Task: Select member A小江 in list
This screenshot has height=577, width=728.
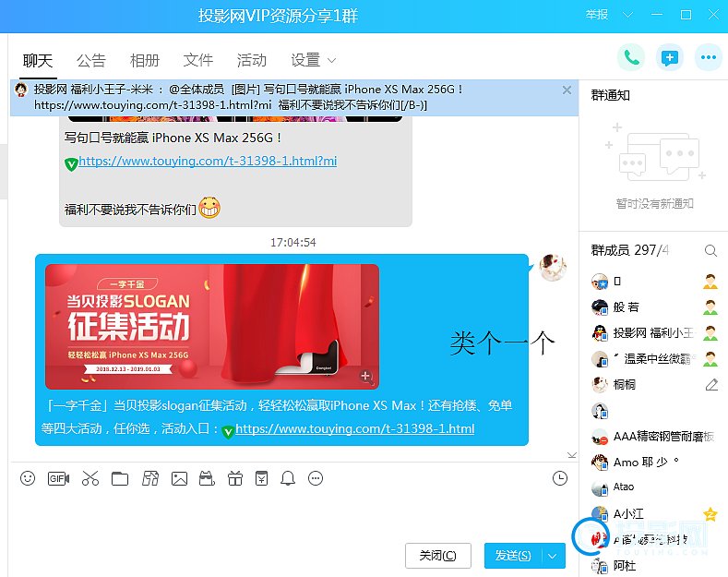Action: point(653,514)
